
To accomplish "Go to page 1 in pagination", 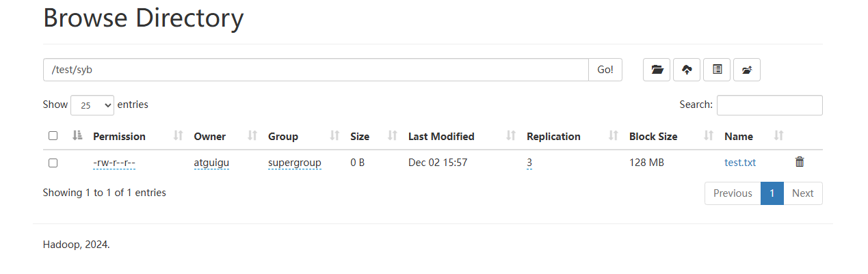I will pyautogui.click(x=772, y=193).
